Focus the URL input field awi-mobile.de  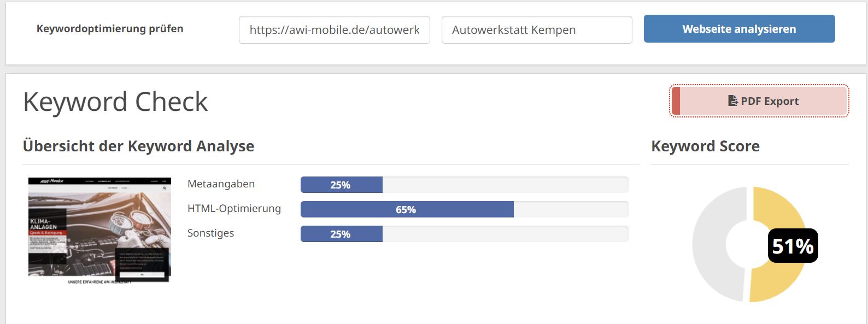pos(335,30)
